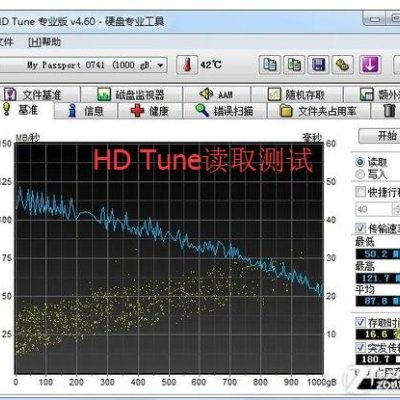
Task: Toggle the 突发传输 burst rate checkbox
Action: click(360, 348)
